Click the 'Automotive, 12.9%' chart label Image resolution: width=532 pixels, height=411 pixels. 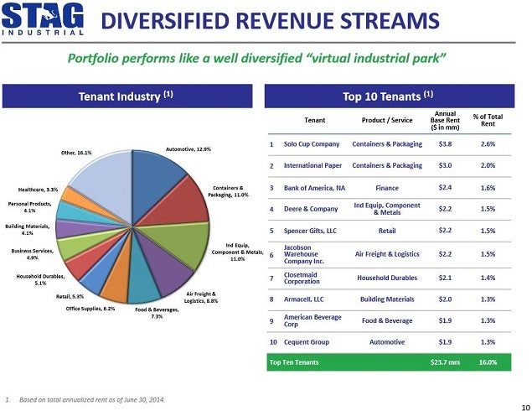pyautogui.click(x=189, y=148)
